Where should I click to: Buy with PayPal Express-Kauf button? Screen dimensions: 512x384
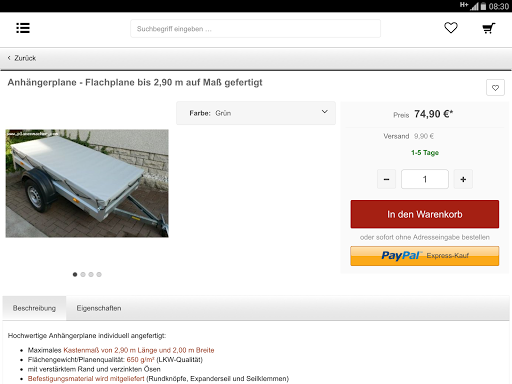point(425,256)
